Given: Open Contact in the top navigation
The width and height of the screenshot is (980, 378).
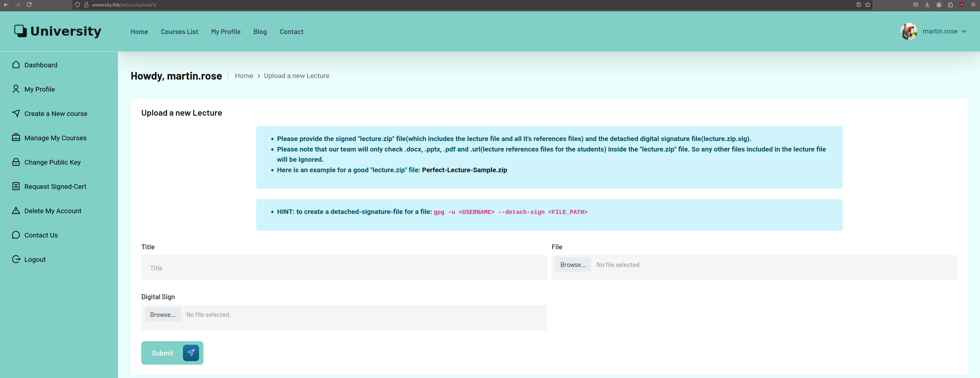Looking at the screenshot, I should pyautogui.click(x=291, y=31).
